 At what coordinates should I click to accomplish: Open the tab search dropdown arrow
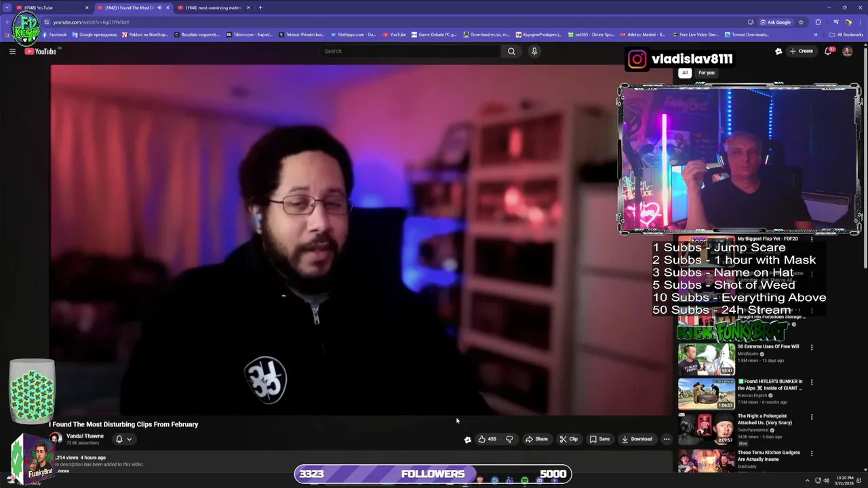click(x=6, y=7)
